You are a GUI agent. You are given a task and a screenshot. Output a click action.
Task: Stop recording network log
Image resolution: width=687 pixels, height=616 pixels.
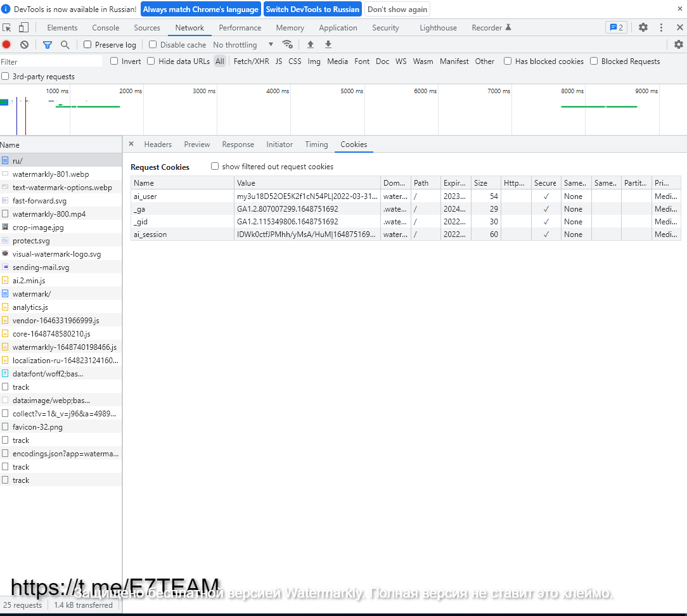tap(6, 44)
